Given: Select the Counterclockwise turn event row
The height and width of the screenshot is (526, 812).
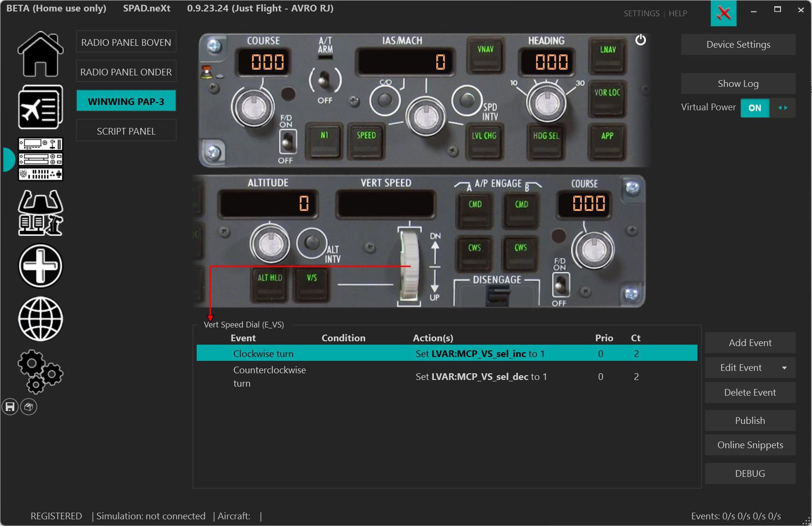Looking at the screenshot, I should [x=447, y=377].
